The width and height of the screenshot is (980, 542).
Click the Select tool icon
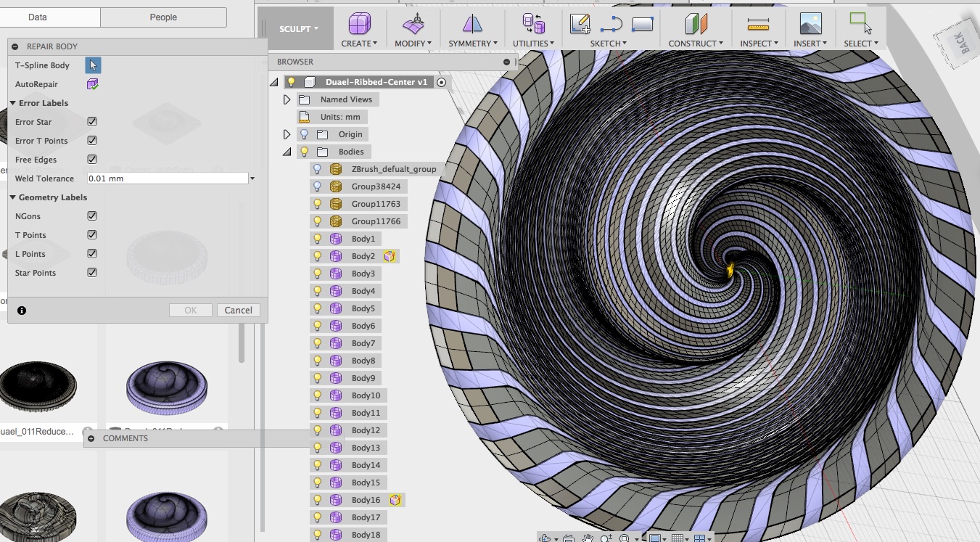[861, 23]
